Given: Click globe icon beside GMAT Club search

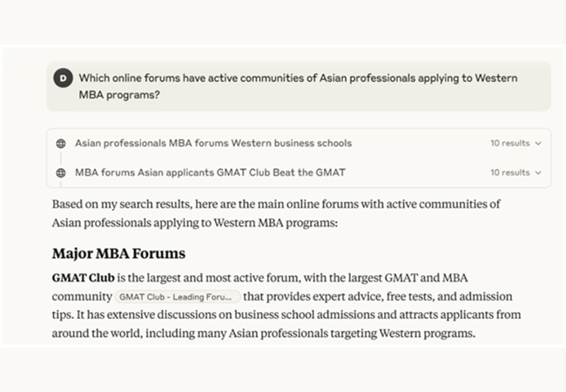Looking at the screenshot, I should [61, 172].
